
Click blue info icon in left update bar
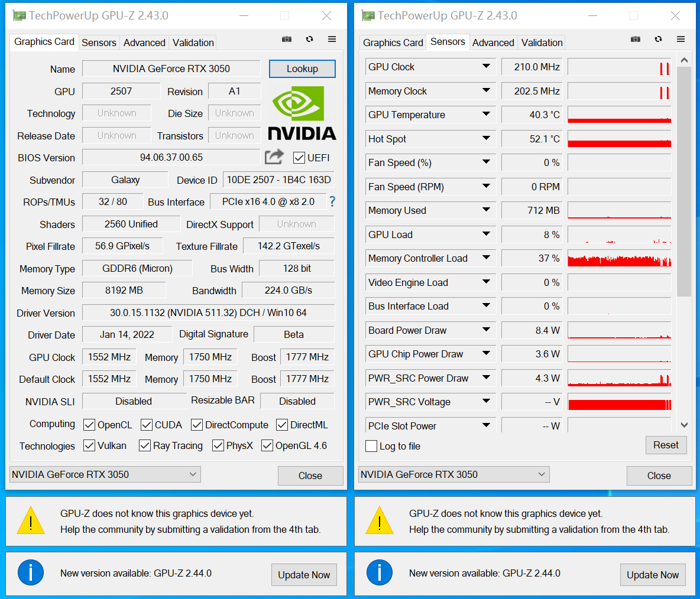coord(31,573)
